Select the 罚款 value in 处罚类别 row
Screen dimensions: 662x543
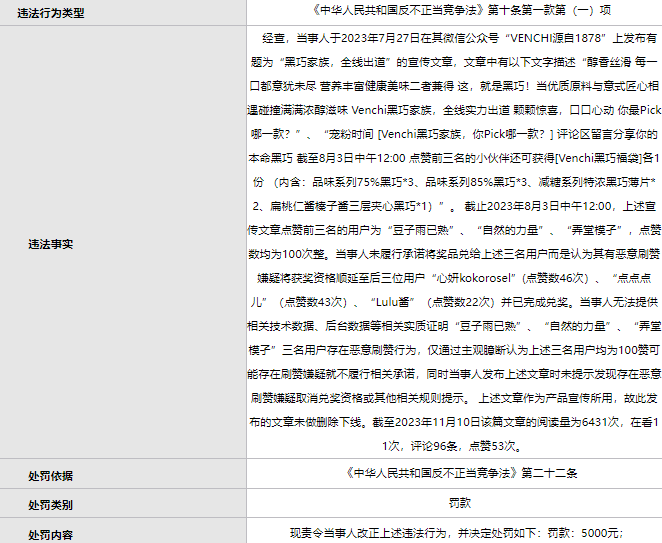[x=453, y=505]
